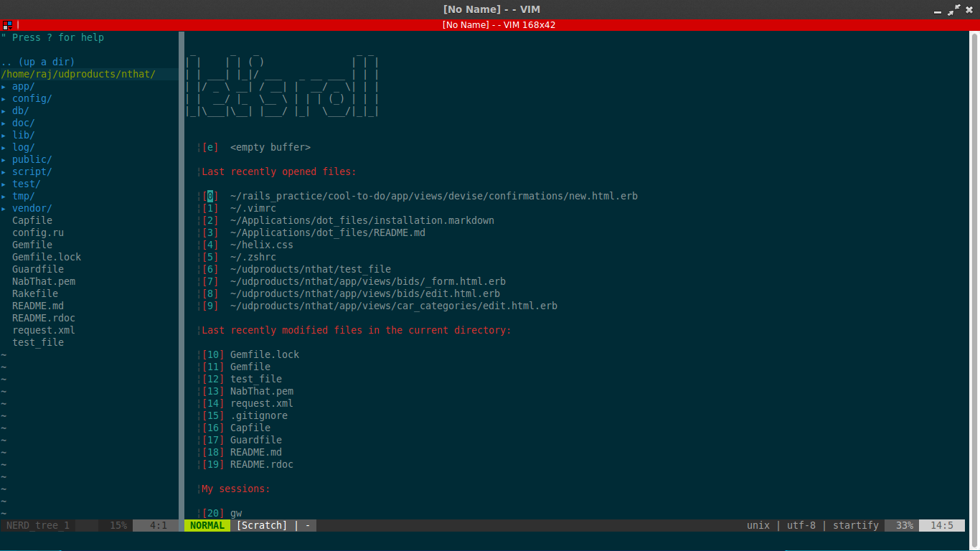The height and width of the screenshot is (551, 980).
Task: Open entry [2] installation.markdown
Action: pyautogui.click(x=348, y=221)
